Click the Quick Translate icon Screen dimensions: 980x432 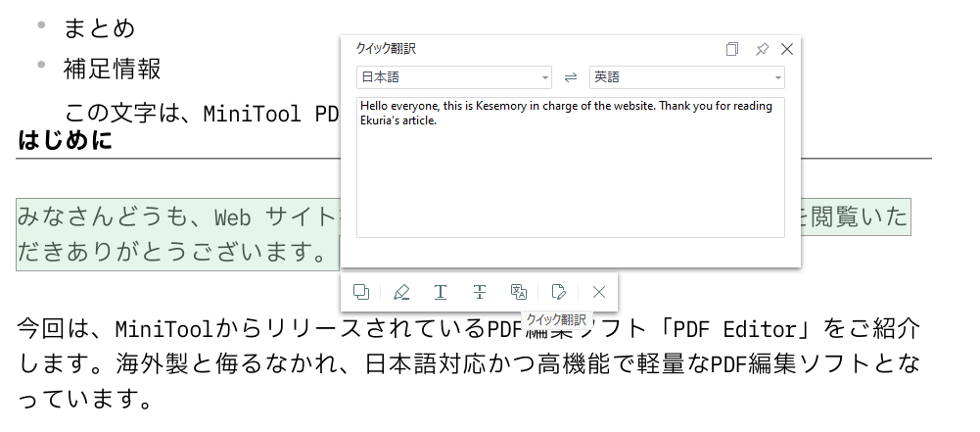coord(519,291)
